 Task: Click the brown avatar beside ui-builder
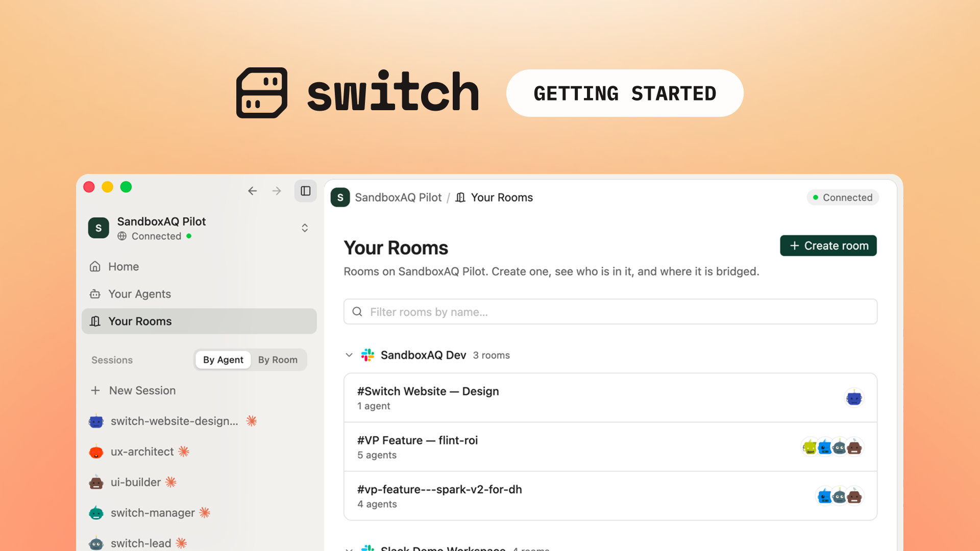96,483
